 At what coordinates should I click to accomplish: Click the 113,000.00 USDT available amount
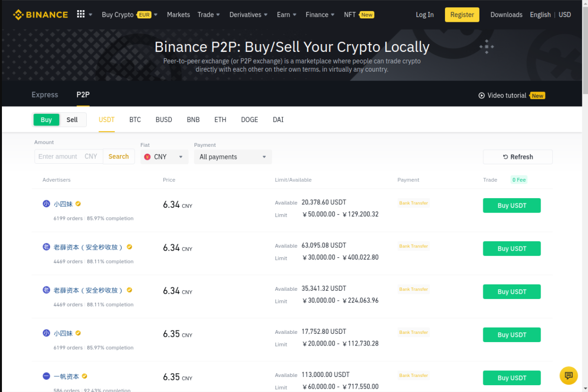pos(325,375)
